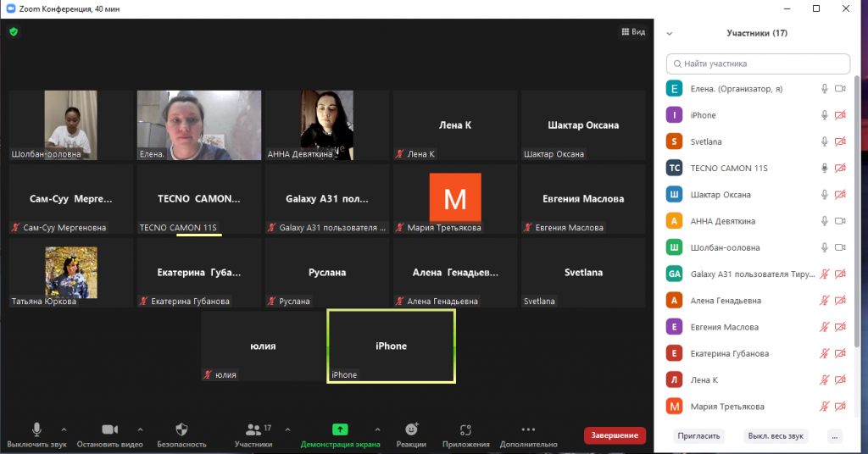Click the Найти участника search field
This screenshot has width=868, height=454.
click(x=759, y=64)
